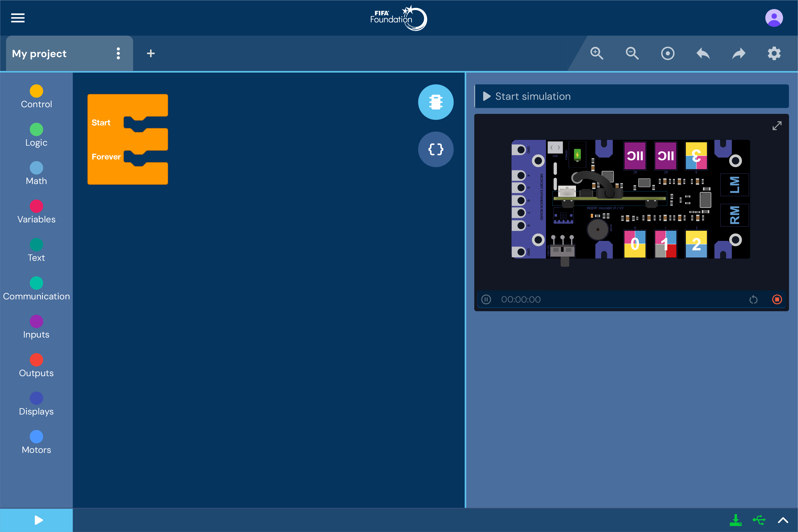Redo the last action
798x532 pixels.
739,54
